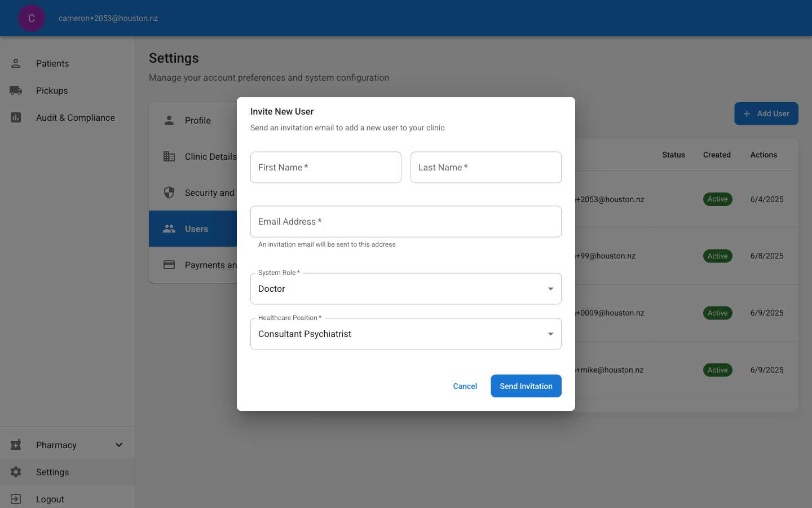812x508 pixels.
Task: Click the Logout exit icon
Action: (x=16, y=499)
